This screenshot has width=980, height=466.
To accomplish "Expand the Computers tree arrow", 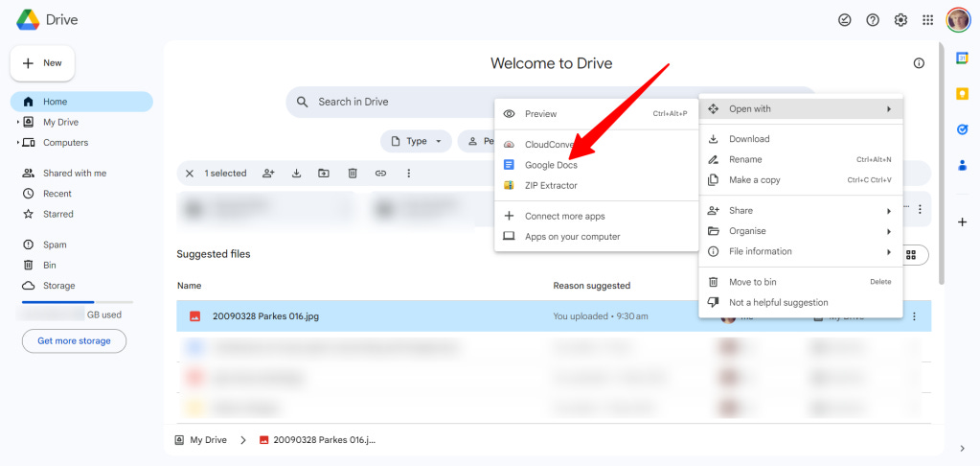I will tap(17, 143).
